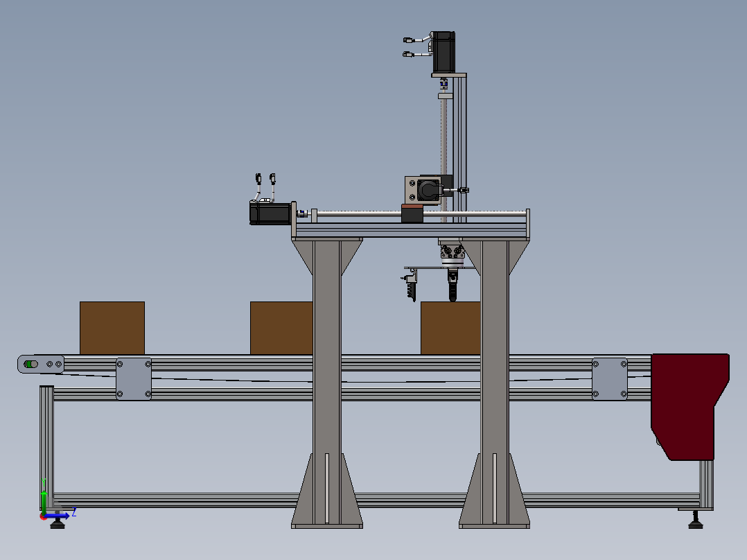Select the middle brown box on the conveyor

click(281, 328)
